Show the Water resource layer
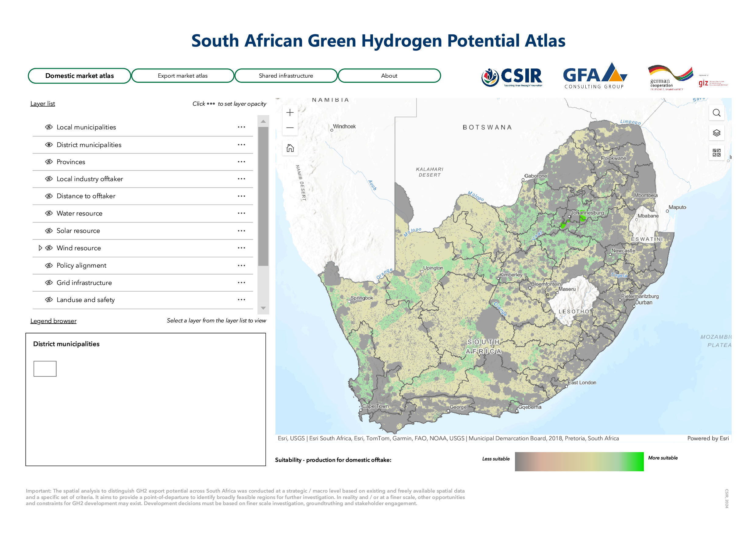Viewport: 756px width, 534px height. 49,213
